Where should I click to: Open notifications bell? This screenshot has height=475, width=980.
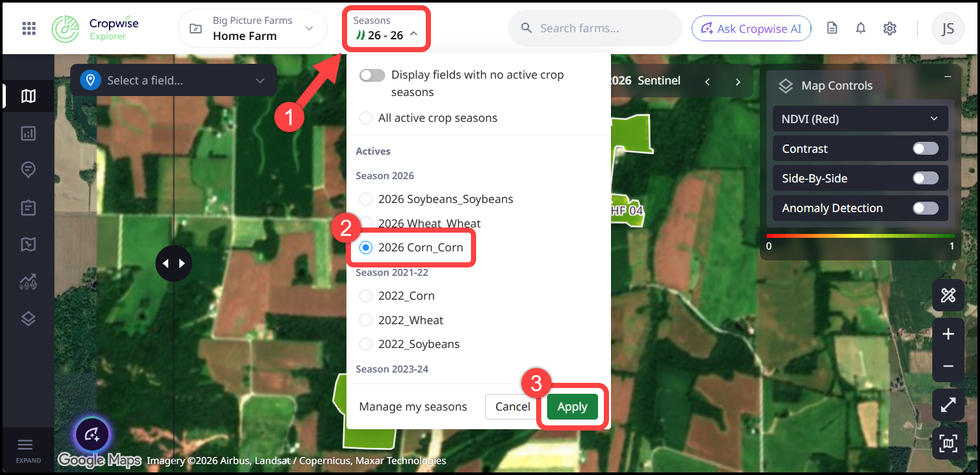point(861,28)
